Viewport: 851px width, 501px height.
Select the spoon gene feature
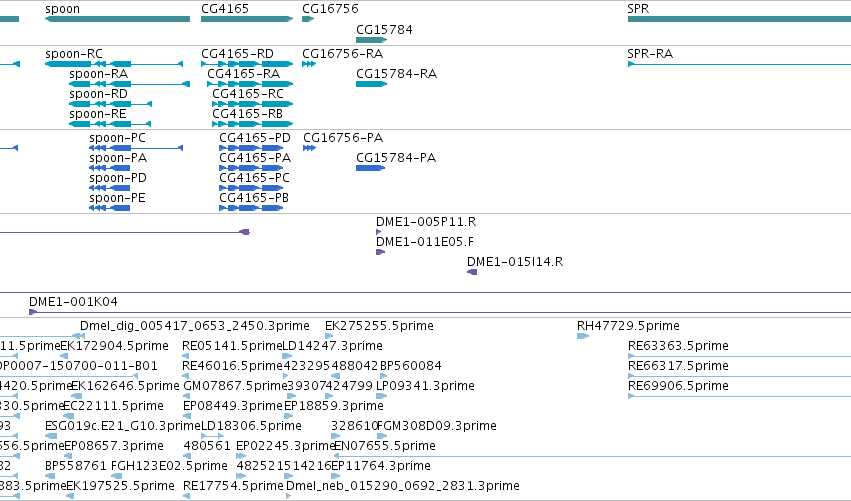point(117,19)
